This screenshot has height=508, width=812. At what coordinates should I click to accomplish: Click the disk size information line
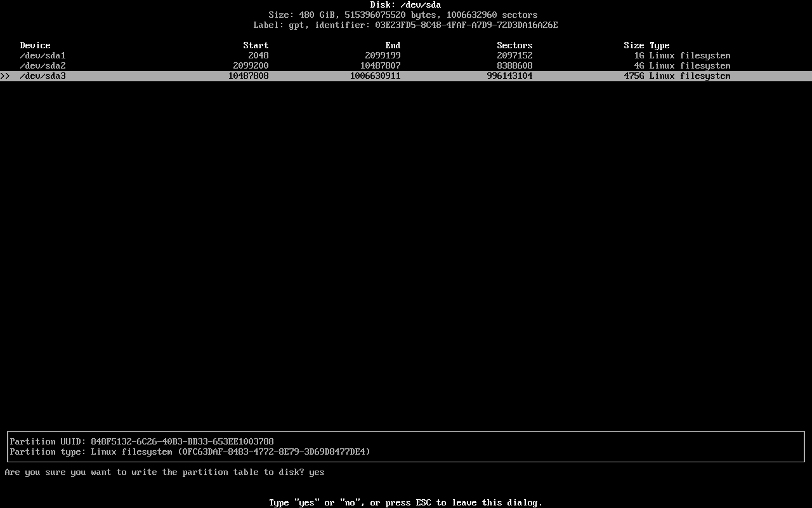point(405,15)
